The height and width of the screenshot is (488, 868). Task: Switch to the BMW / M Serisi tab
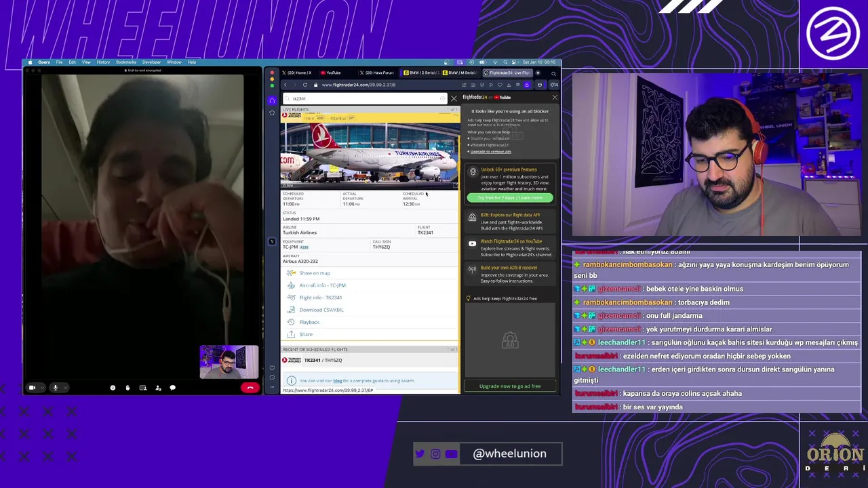click(460, 73)
